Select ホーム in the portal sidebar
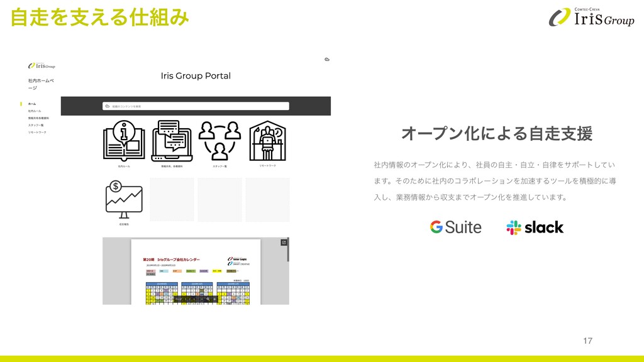This screenshot has width=644, height=362. (x=32, y=104)
